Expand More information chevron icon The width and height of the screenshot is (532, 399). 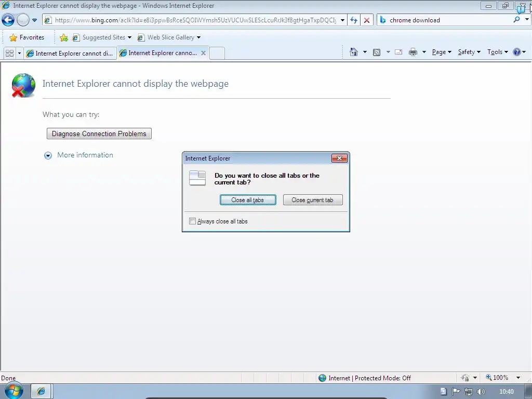pyautogui.click(x=48, y=156)
